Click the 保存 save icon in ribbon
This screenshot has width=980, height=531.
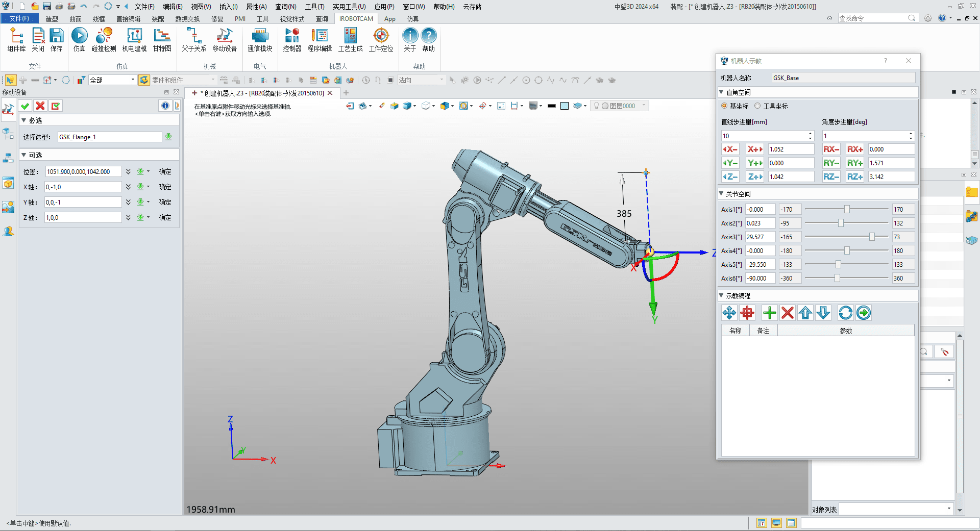[x=56, y=40]
